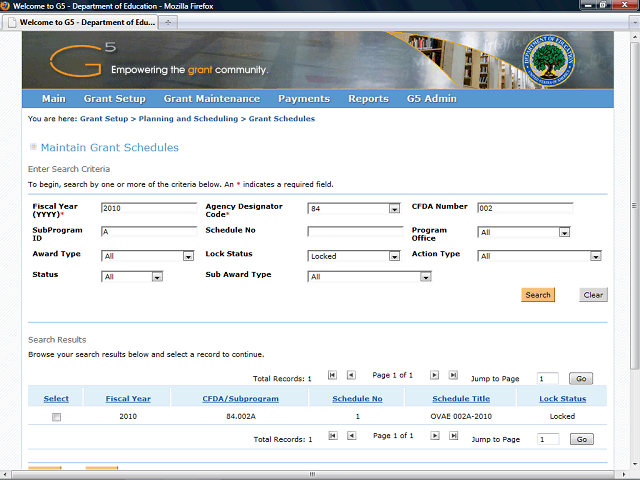Open the Payments menu
This screenshot has width=640, height=480.
(304, 99)
